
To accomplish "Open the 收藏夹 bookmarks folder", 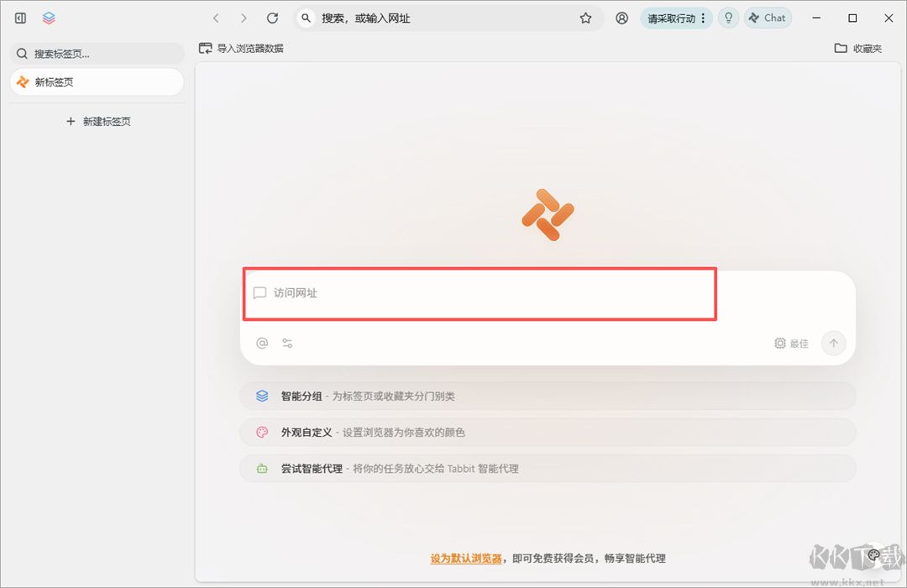I will pos(858,49).
